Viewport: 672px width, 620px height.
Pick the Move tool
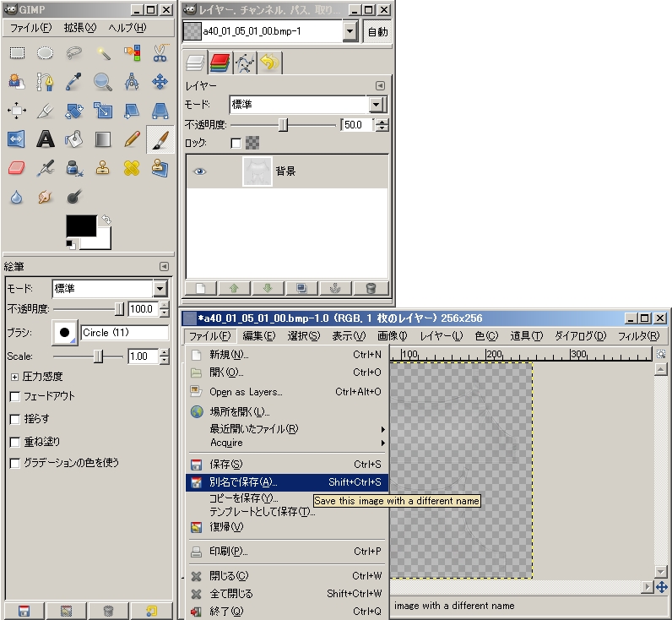[x=160, y=82]
